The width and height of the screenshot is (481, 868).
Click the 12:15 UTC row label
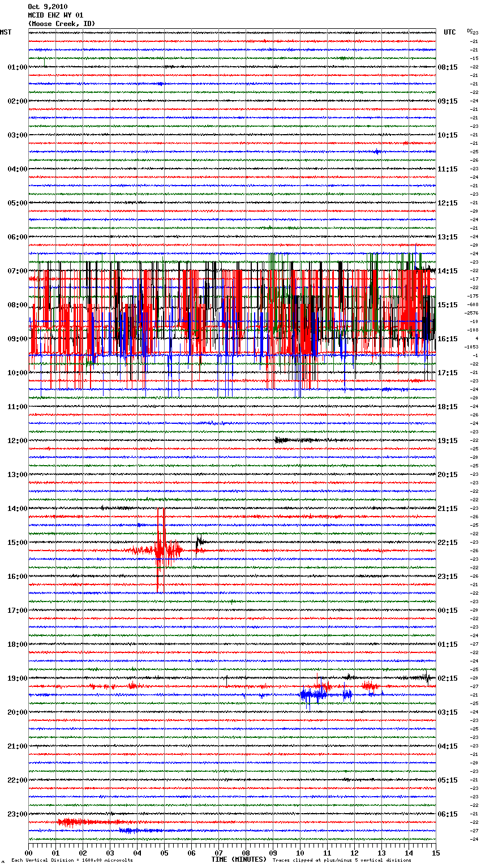point(448,203)
